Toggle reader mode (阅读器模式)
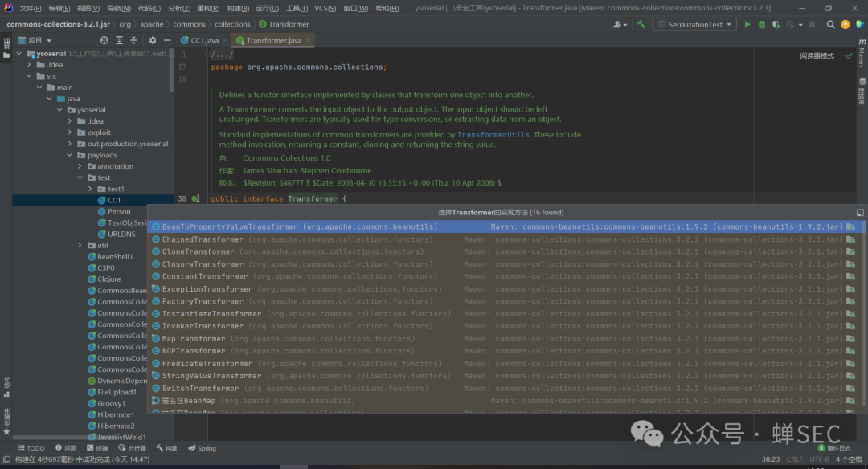The image size is (868, 469). (x=817, y=56)
